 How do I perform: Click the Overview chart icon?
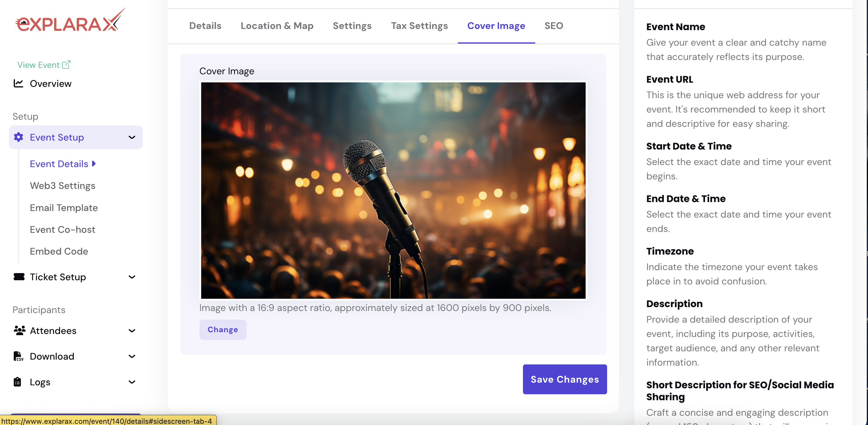[19, 83]
